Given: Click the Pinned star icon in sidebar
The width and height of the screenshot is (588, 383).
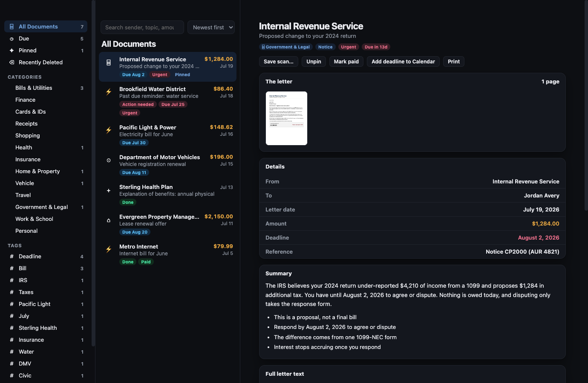Looking at the screenshot, I should [x=12, y=50].
